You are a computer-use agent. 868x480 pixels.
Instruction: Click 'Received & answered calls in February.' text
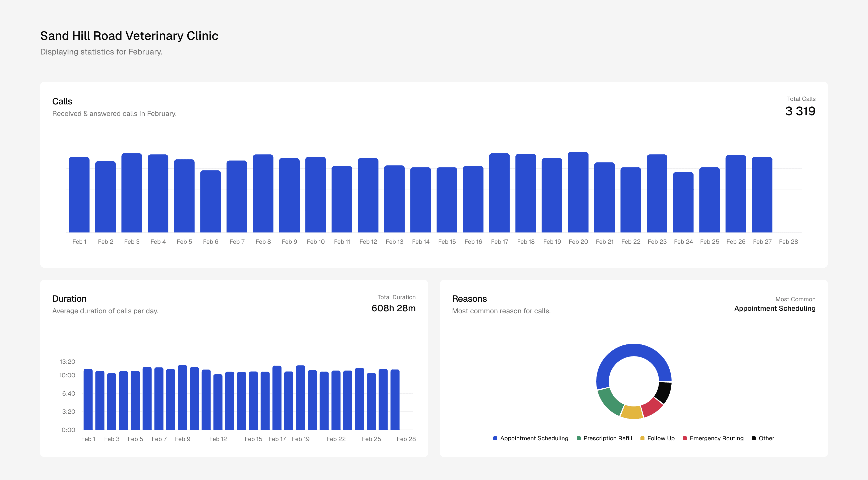(114, 114)
